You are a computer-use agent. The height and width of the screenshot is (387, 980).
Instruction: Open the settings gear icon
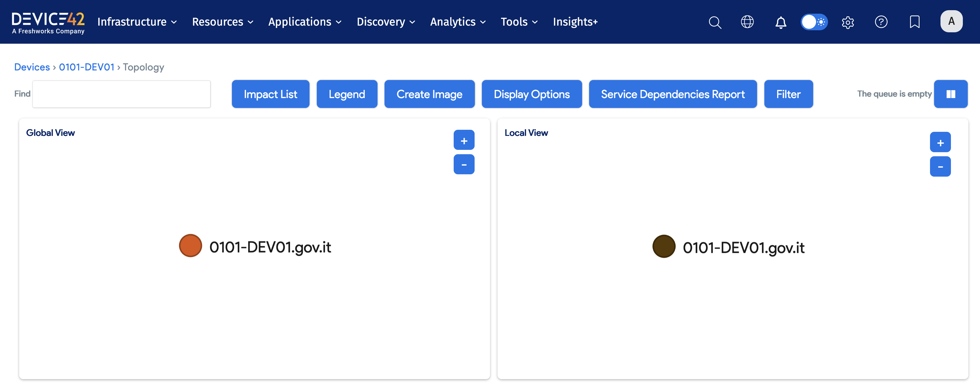click(847, 22)
